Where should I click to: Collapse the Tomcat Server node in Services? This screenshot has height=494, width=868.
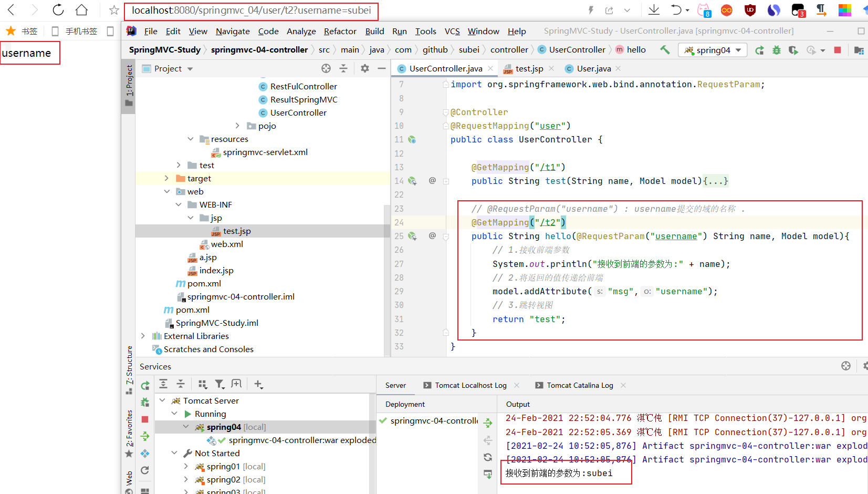(163, 400)
